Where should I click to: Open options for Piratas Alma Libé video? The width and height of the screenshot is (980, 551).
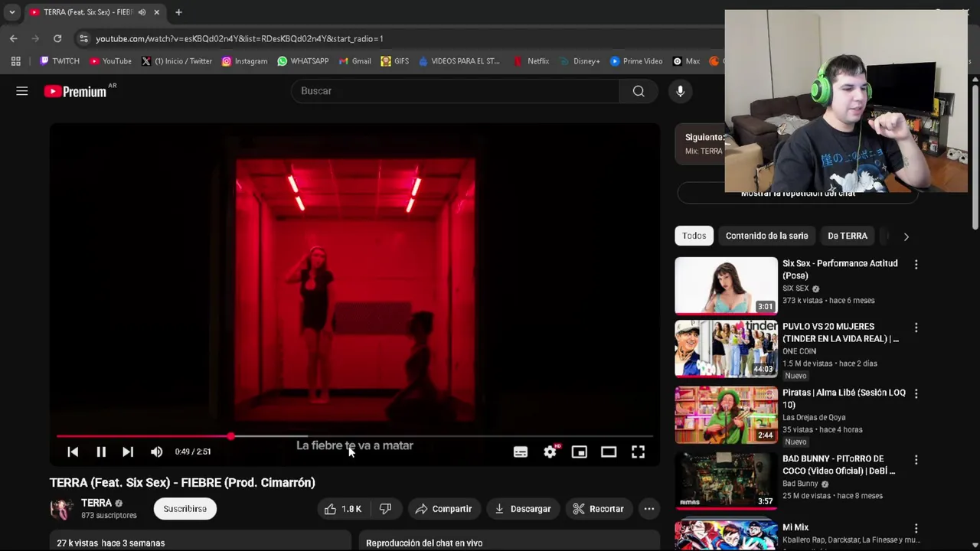click(916, 393)
